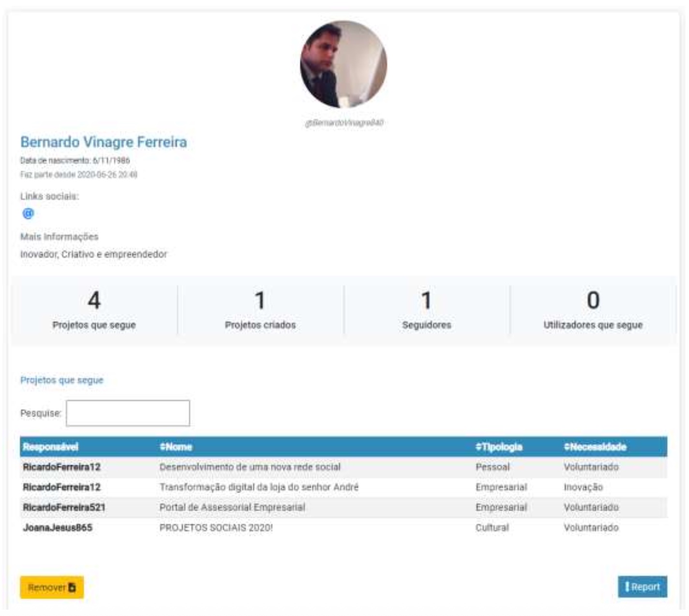The width and height of the screenshot is (689, 616).
Task: Open the PROJETOS SOCIAIS 2020! project
Action: (x=216, y=528)
